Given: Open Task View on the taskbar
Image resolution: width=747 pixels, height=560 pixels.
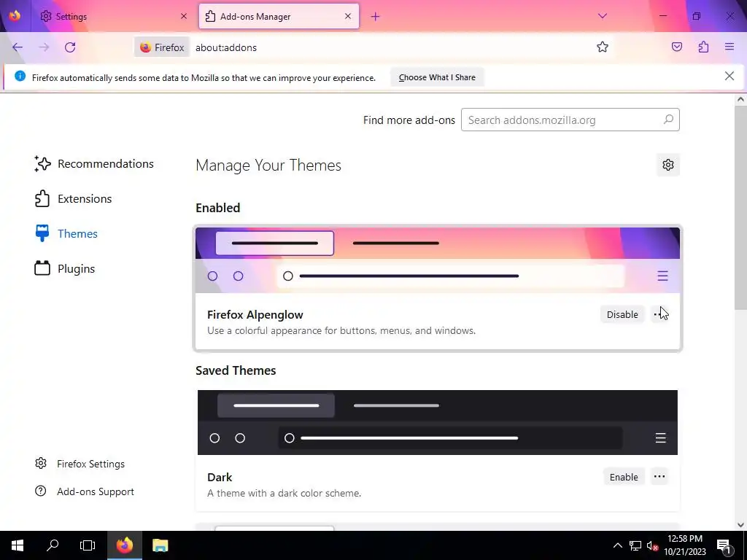Looking at the screenshot, I should tap(88, 545).
